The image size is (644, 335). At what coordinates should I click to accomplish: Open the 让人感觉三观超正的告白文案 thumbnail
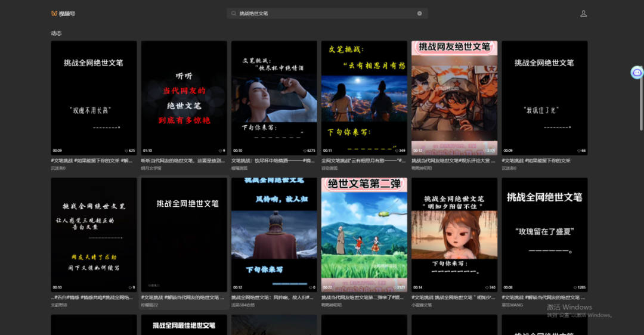coord(94,234)
